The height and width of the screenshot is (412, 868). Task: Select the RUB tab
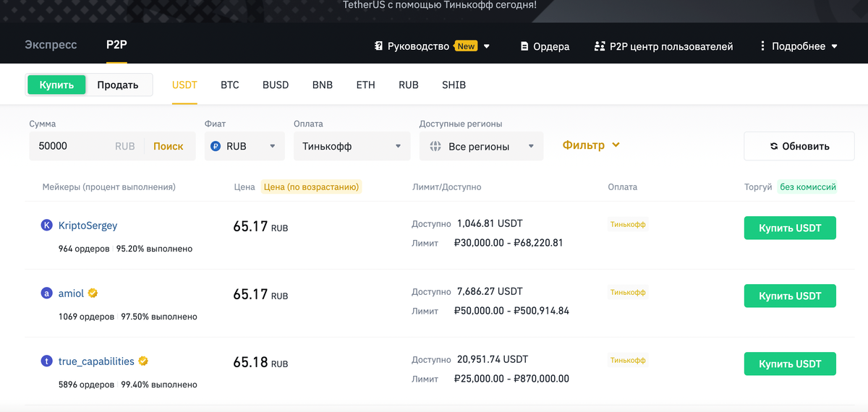point(409,85)
